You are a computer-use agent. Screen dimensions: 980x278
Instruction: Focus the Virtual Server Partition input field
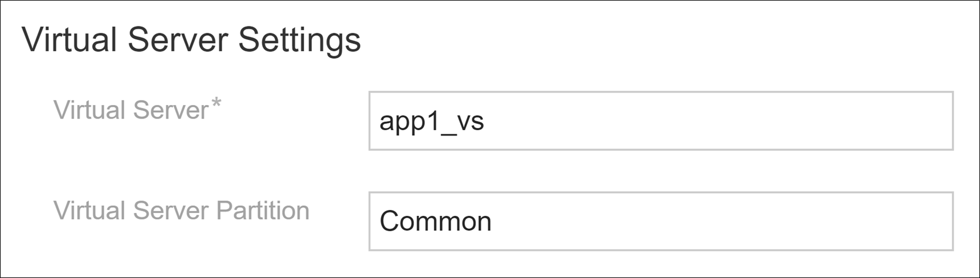(x=661, y=221)
